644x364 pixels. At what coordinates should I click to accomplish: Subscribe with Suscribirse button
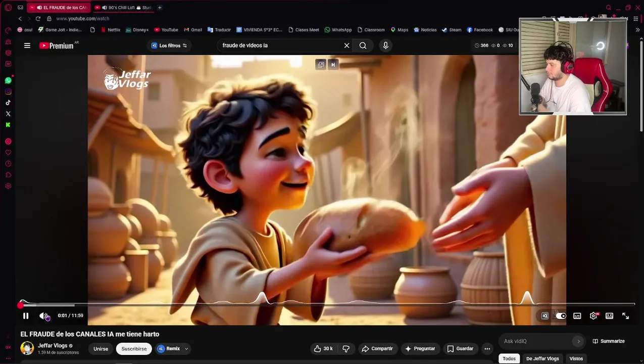point(134,349)
